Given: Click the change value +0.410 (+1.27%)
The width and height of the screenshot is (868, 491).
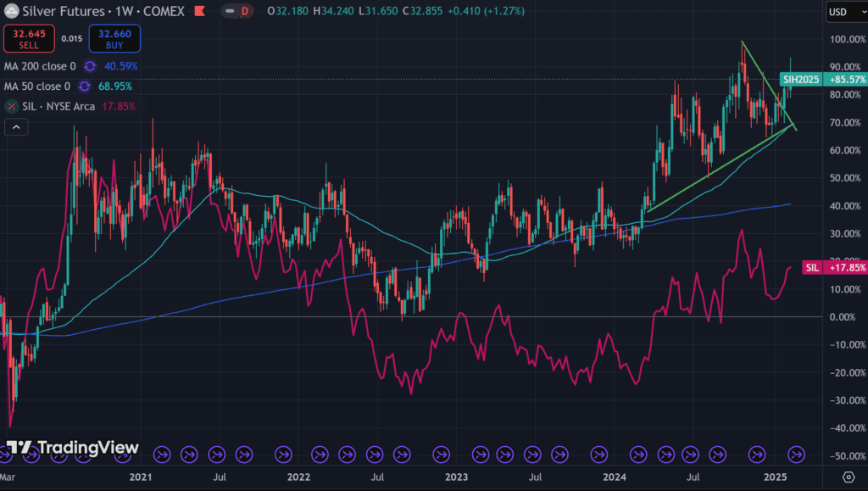Looking at the screenshot, I should (486, 11).
